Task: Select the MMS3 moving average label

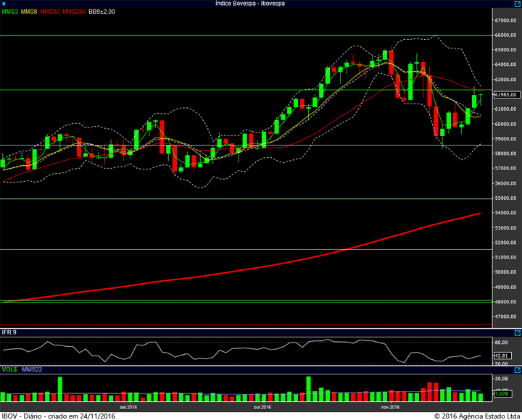Action: (x=9, y=12)
